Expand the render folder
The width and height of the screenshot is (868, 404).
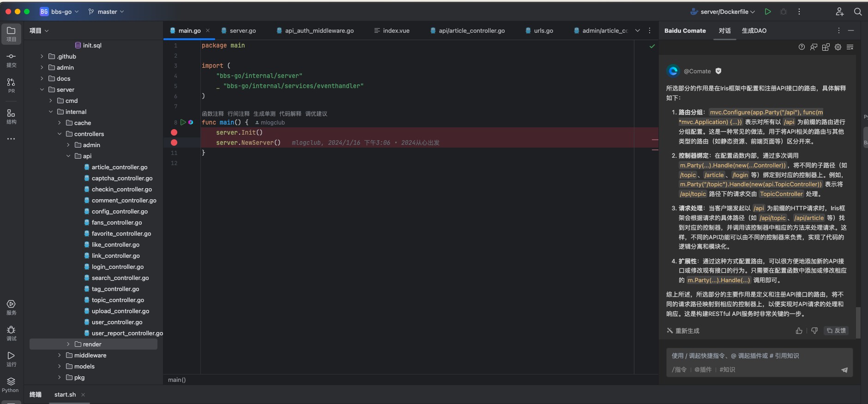point(68,344)
